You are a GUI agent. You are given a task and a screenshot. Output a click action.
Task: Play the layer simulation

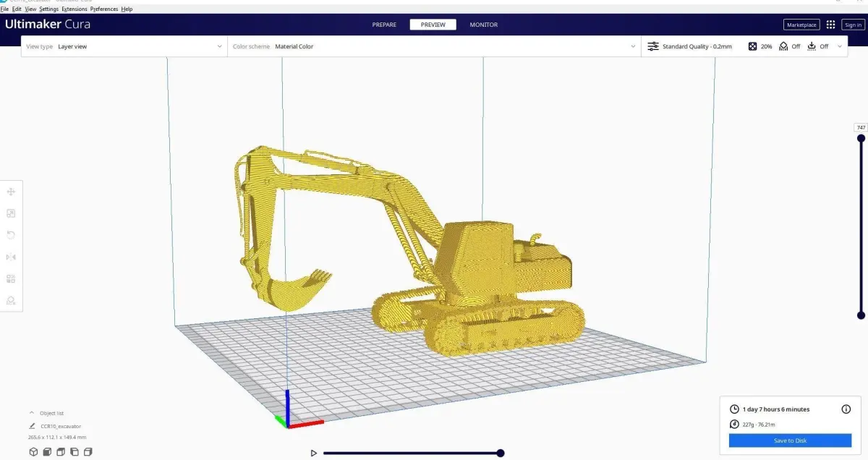[313, 453]
